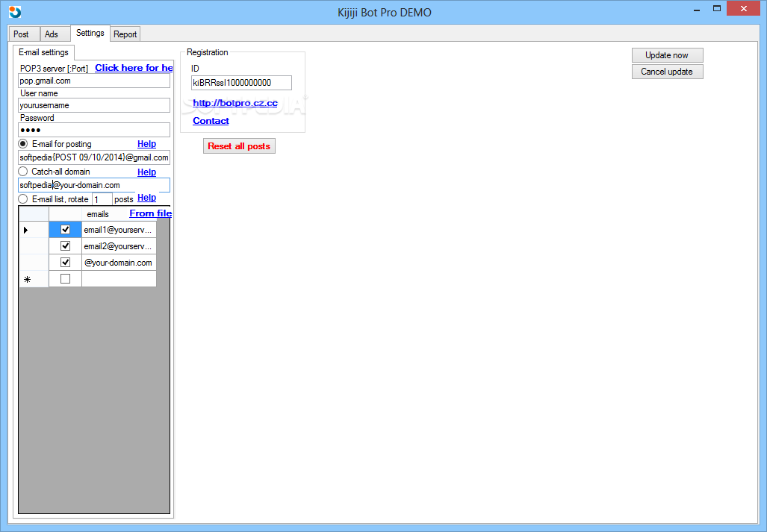Open Help link beside E-mail for posting
The image size is (767, 532).
point(146,144)
